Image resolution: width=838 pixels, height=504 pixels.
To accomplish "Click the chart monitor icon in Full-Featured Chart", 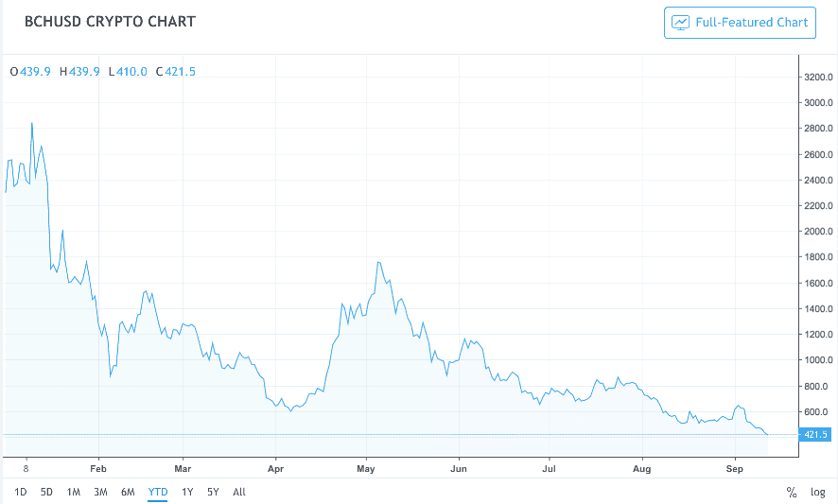I will pos(680,23).
